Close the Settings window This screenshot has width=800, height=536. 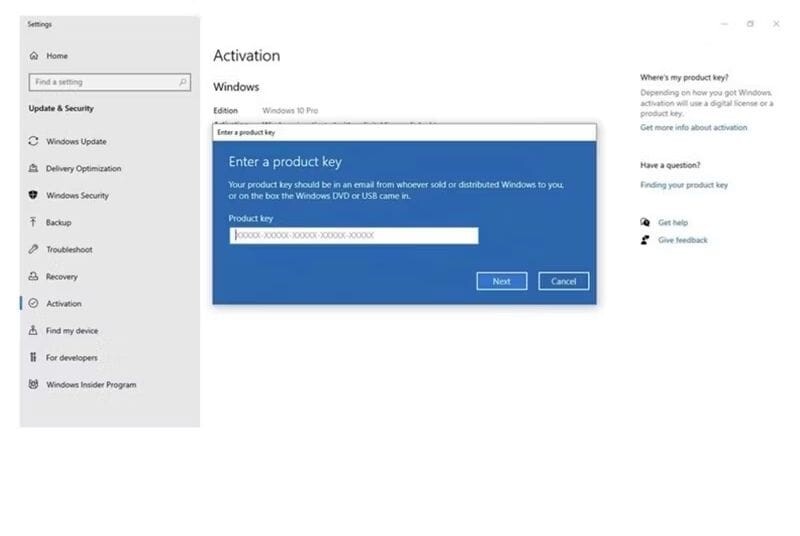click(x=776, y=24)
